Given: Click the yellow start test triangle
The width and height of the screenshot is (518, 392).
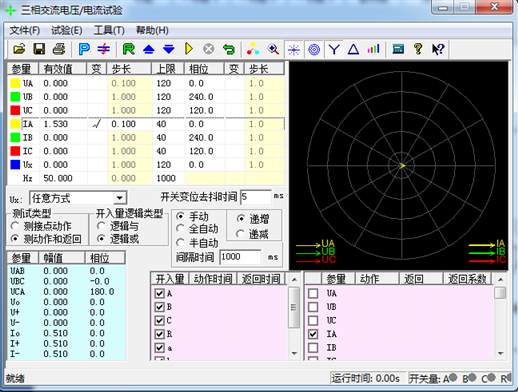Looking at the screenshot, I should coord(189,49).
